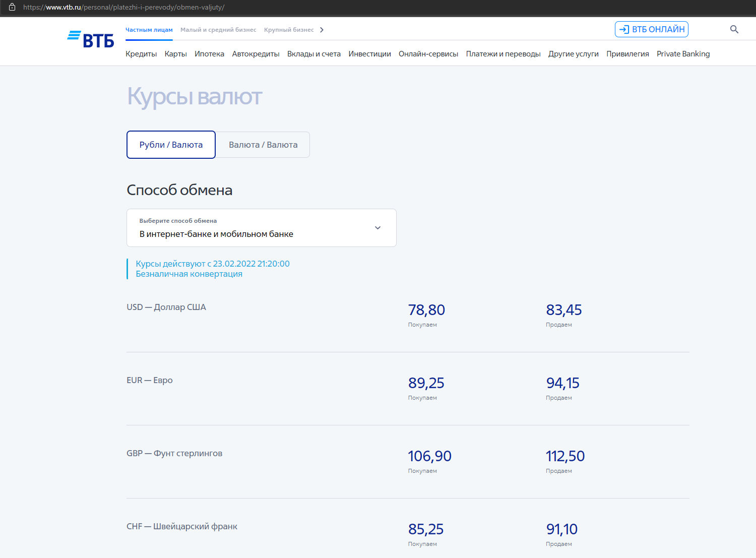Screen dimensions: 756x558
Task: Go to Привилегия section
Action: pyautogui.click(x=627, y=54)
